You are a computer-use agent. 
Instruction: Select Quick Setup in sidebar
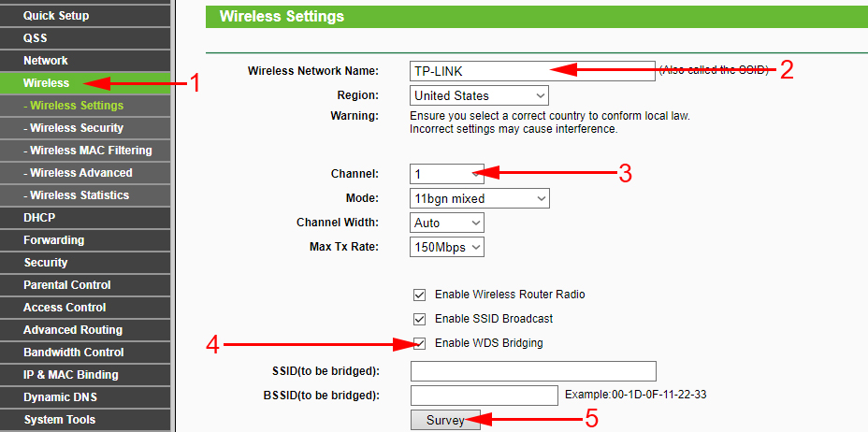click(x=56, y=16)
